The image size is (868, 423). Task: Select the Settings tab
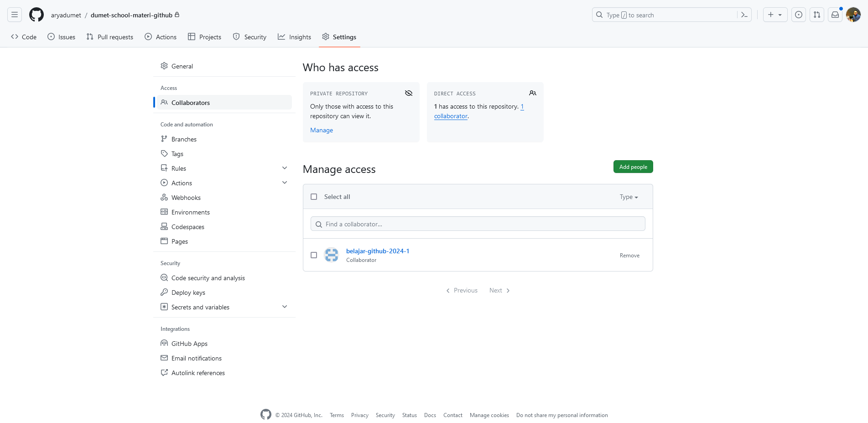(339, 37)
